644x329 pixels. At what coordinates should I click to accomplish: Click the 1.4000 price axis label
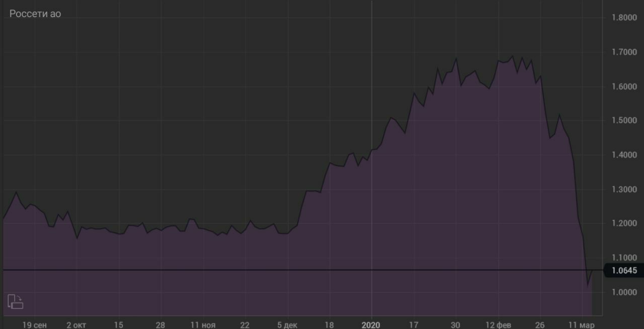coord(624,155)
